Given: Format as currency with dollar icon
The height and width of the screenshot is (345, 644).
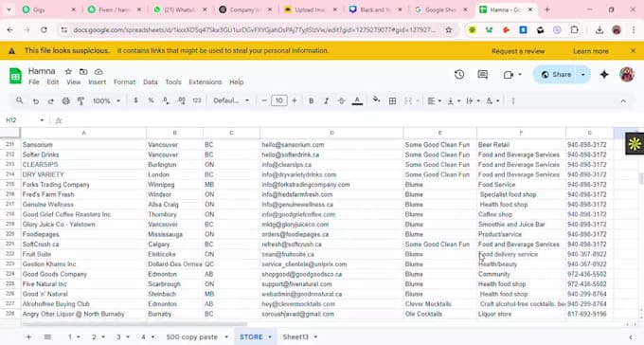Looking at the screenshot, I should pyautogui.click(x=135, y=100).
